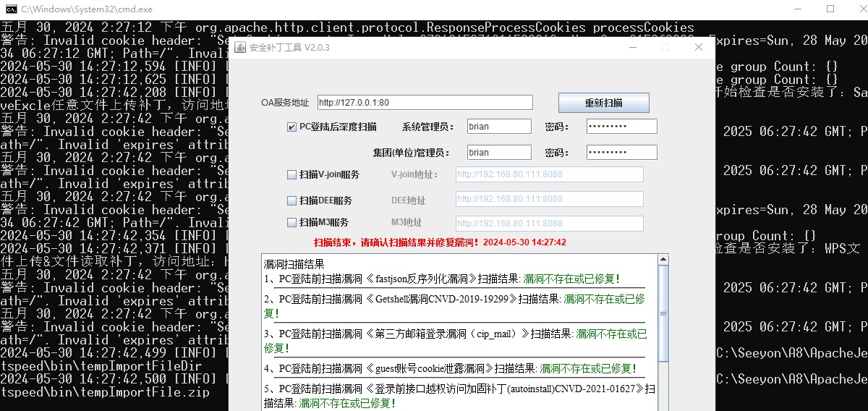
Task: Select the Getshell漏洞CNVD-2019-19299 result line
Action: coord(454,305)
